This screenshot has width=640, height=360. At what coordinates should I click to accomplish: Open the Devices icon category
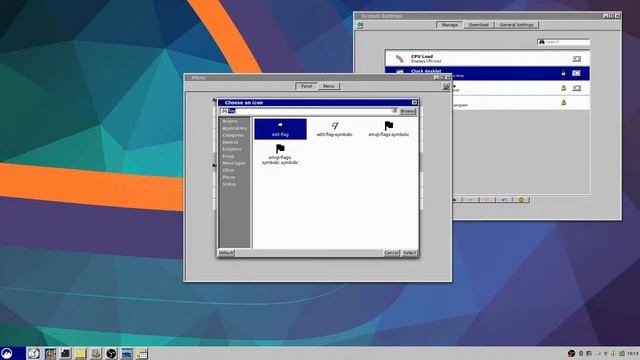[x=230, y=142]
